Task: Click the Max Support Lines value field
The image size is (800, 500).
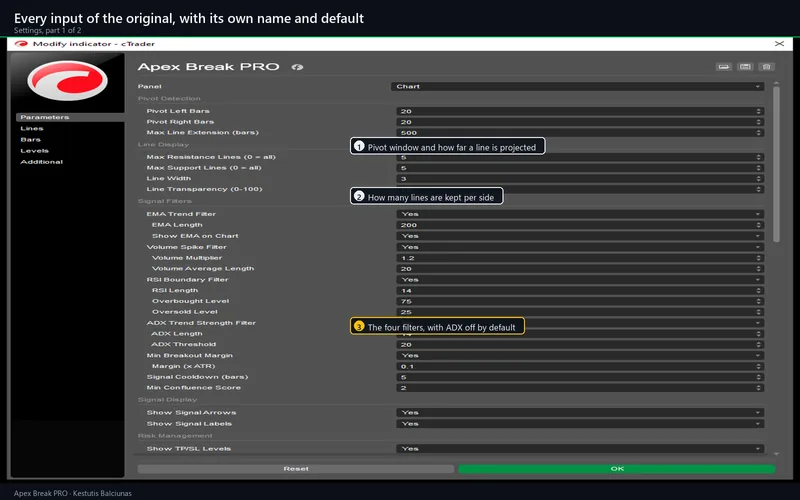Action: pos(580,168)
